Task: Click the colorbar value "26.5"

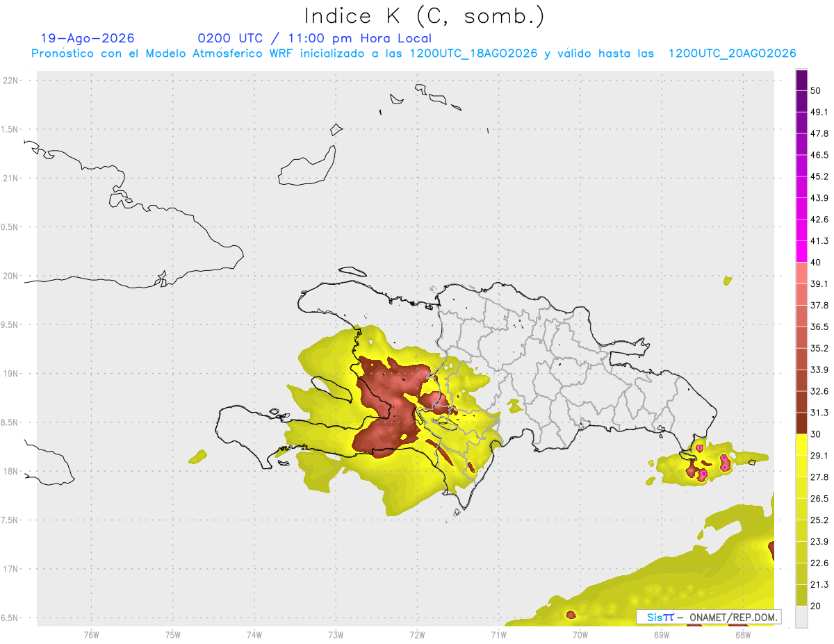Action: click(x=819, y=498)
